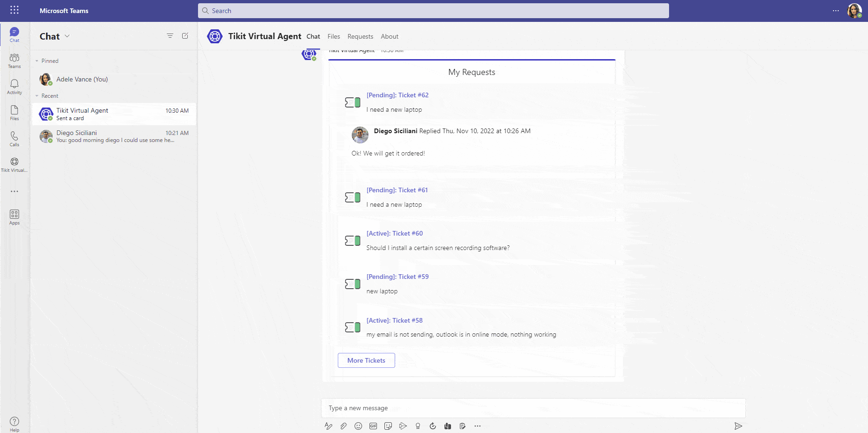Click the Tikit Virtual Agent header logo
Screen dimensions: 868x433
click(215, 36)
